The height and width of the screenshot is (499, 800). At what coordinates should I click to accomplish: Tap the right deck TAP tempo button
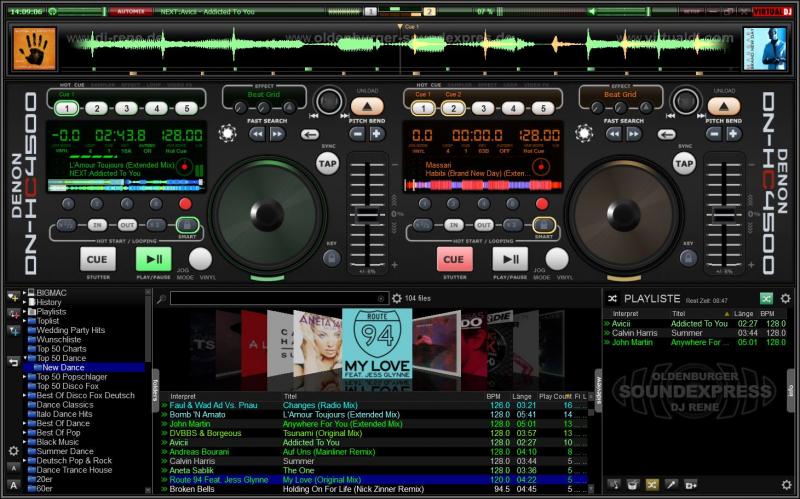pos(684,164)
